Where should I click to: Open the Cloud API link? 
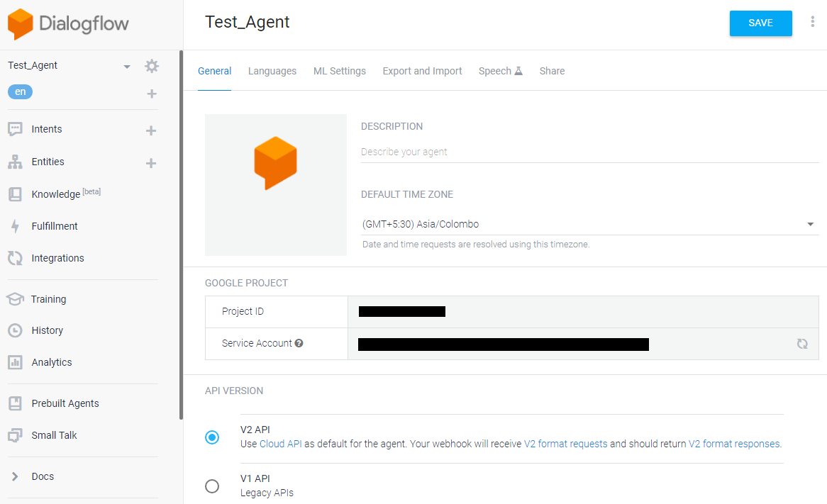pos(281,444)
